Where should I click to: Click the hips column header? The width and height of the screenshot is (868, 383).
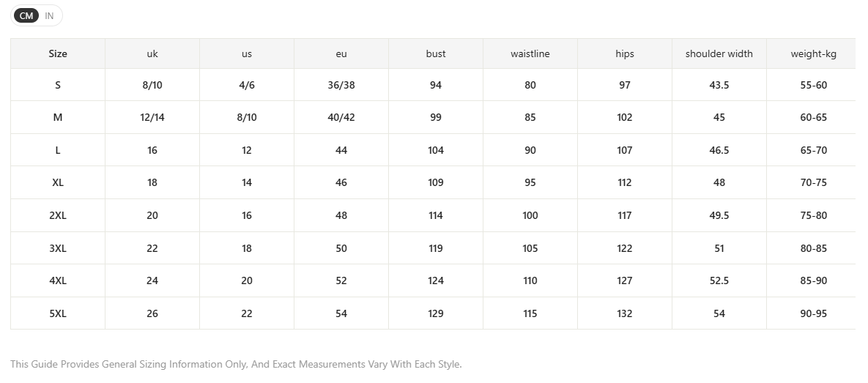coord(624,53)
